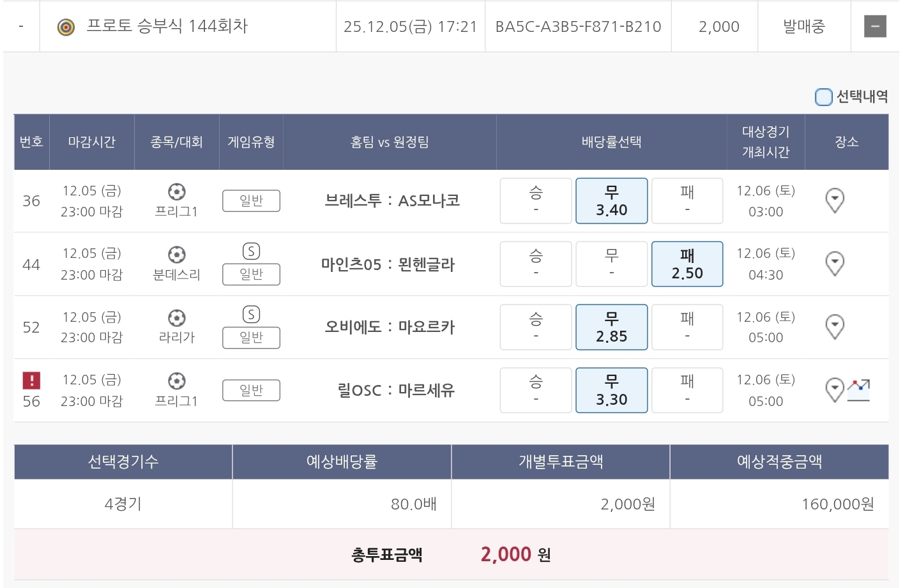Open location pin for 오비에도 vs 마요르카
The height and width of the screenshot is (588, 919).
pyautogui.click(x=834, y=326)
